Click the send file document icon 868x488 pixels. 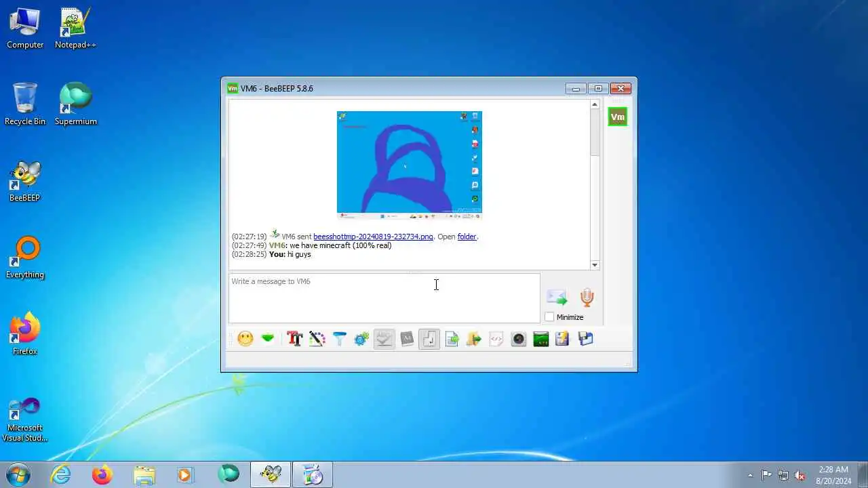click(452, 338)
